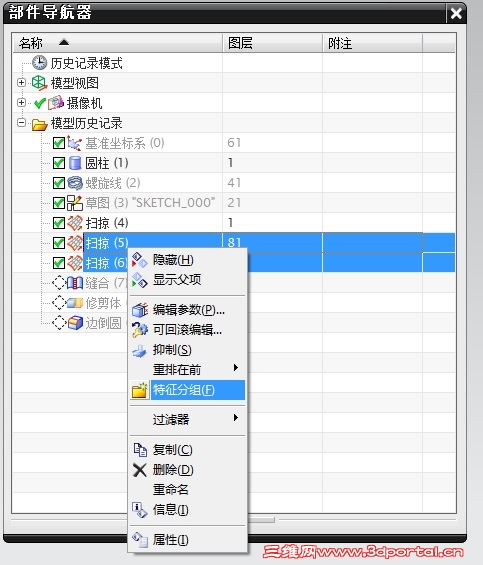This screenshot has width=483, height=565.
Task: Open 属性(I) menu entry
Action: [x=187, y=540]
